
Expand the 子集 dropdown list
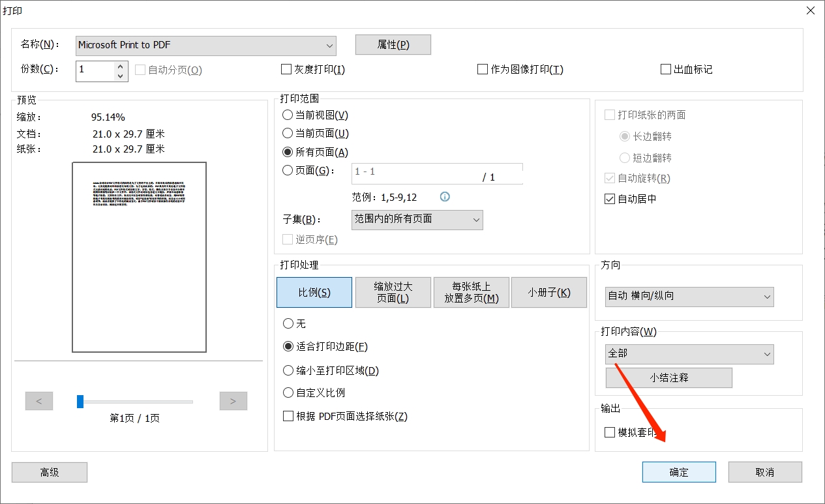pyautogui.click(x=417, y=220)
